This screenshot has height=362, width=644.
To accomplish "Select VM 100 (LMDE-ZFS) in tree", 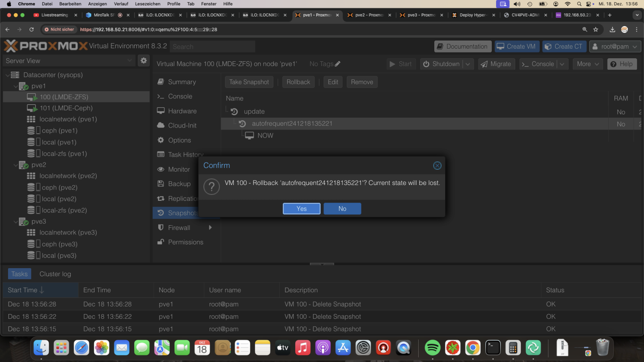I will coord(76,97).
